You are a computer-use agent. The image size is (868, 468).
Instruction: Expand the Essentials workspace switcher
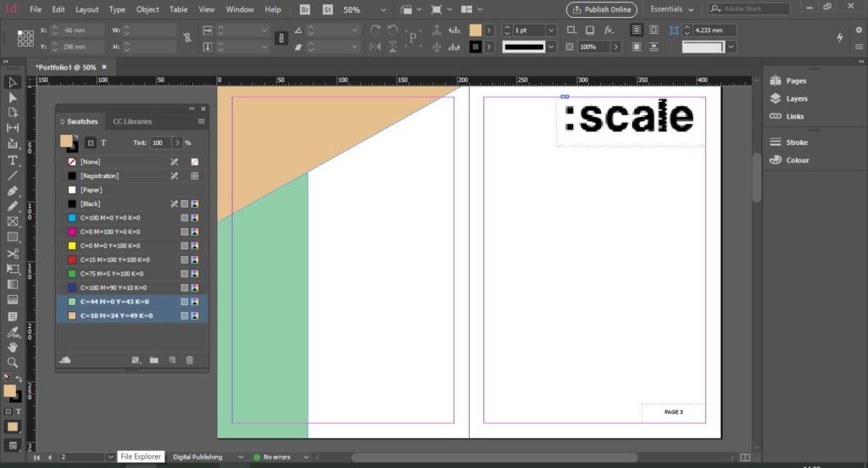click(672, 9)
